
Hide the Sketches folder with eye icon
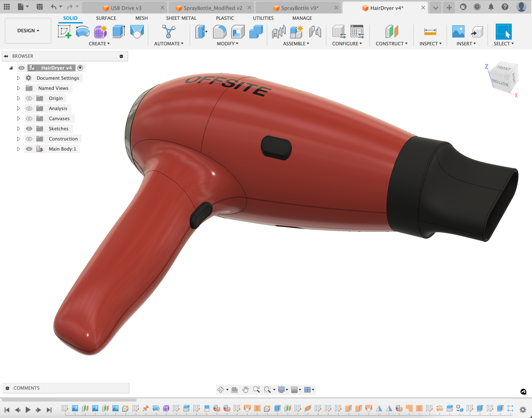point(29,129)
